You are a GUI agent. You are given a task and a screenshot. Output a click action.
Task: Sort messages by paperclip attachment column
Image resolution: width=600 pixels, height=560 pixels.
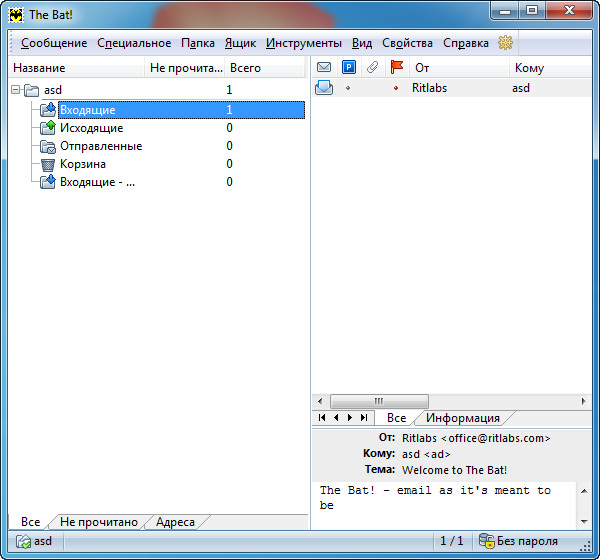pos(372,67)
